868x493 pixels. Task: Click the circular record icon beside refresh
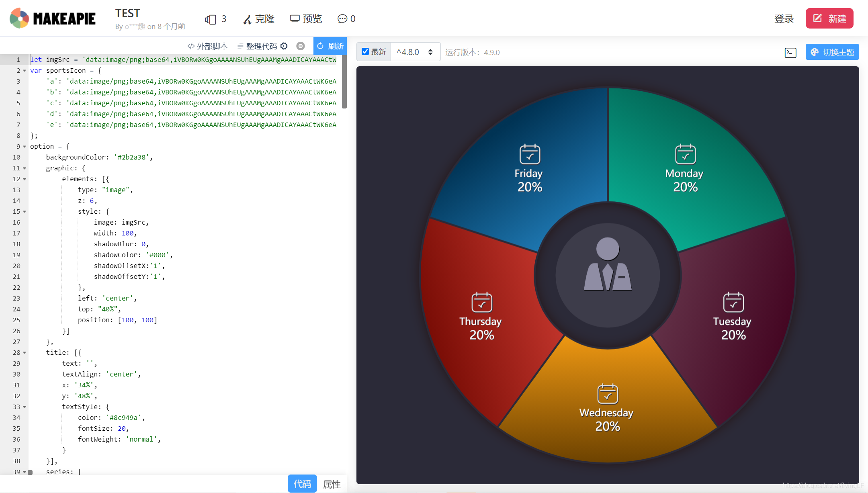coord(301,46)
